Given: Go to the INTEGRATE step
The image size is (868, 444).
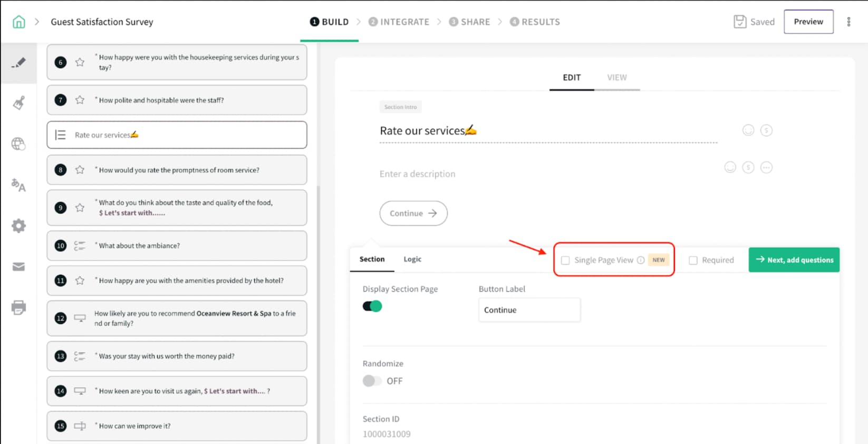Looking at the screenshot, I should (x=399, y=22).
